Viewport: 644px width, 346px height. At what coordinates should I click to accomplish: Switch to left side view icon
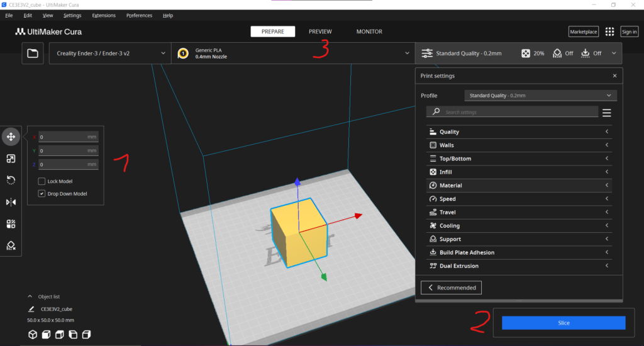tap(73, 335)
